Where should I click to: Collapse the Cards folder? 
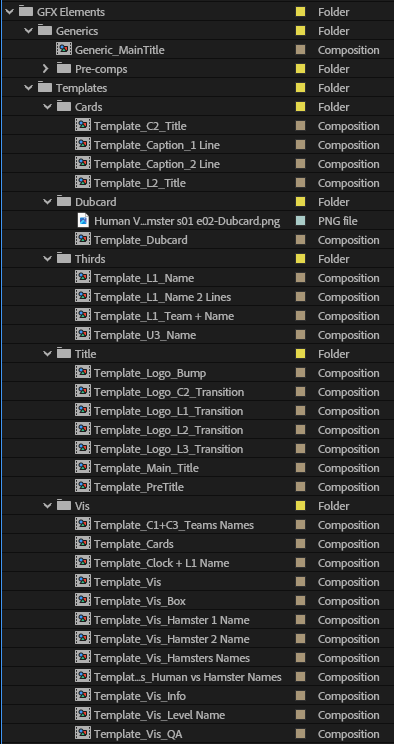tap(47, 107)
